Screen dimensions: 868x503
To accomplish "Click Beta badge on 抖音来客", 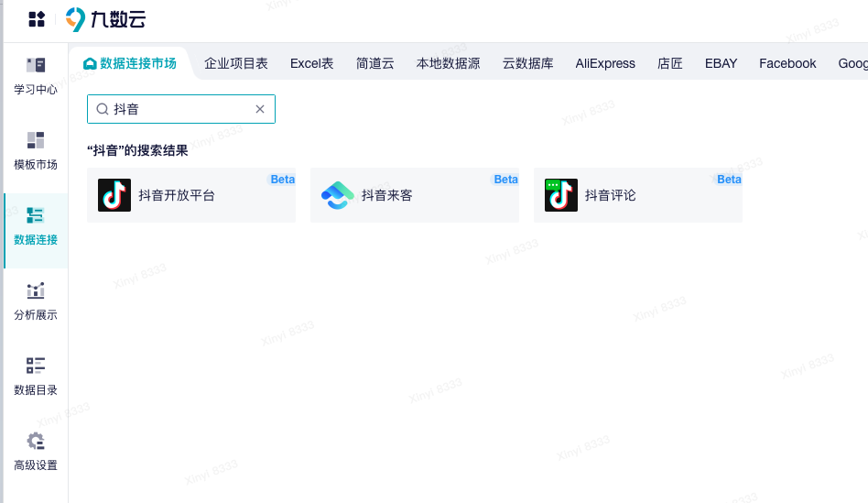I will (x=505, y=180).
